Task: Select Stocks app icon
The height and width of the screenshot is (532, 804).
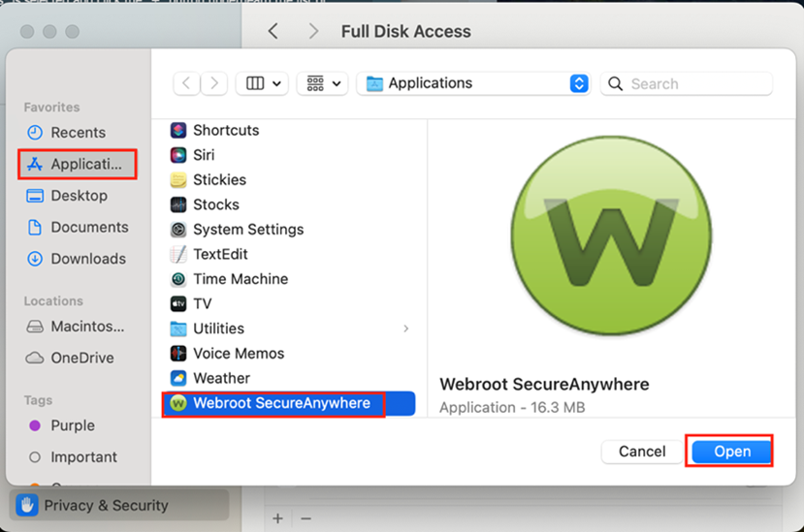Action: coord(178,204)
